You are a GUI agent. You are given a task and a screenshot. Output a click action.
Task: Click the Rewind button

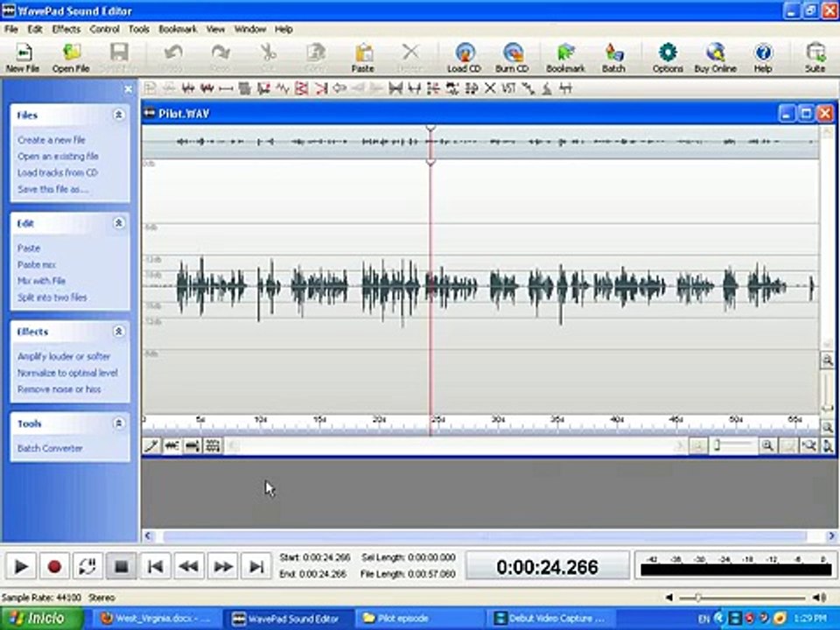(x=189, y=566)
